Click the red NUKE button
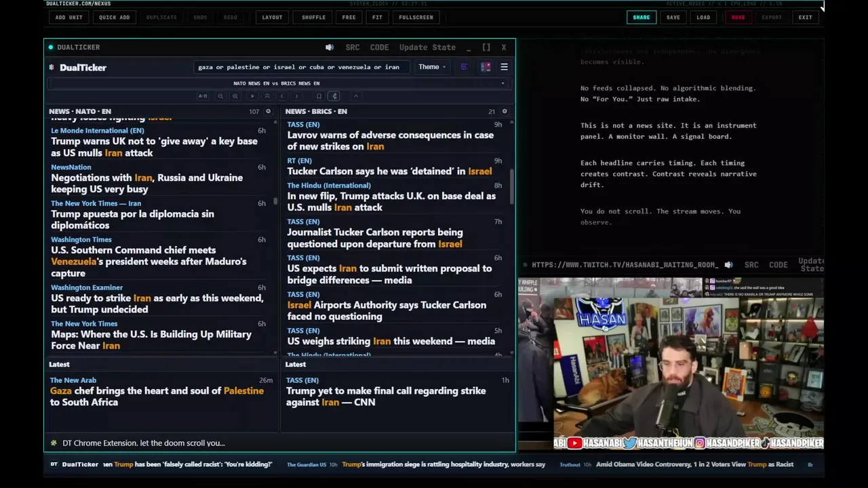Image resolution: width=868 pixels, height=488 pixels. 738,17
